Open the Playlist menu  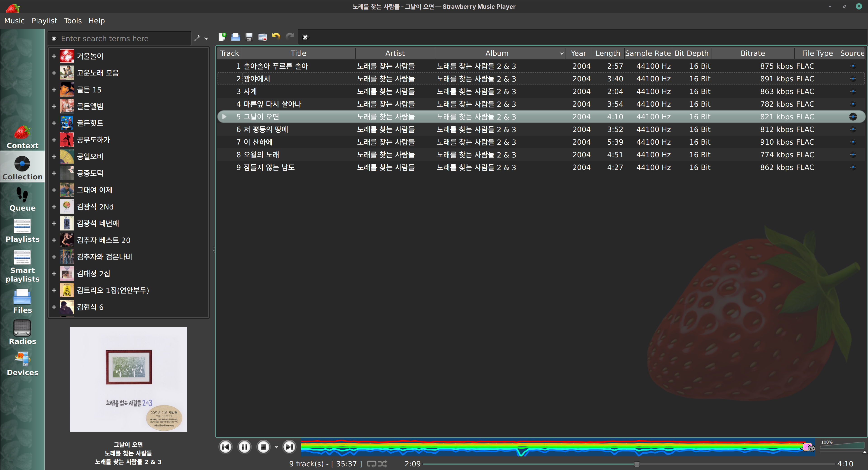point(45,21)
